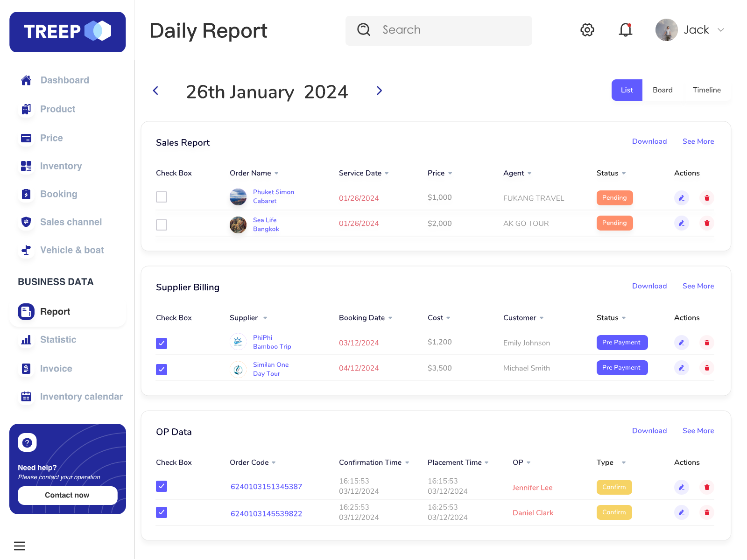Switch to List view
Viewport: 747px width, 560px height.
pyautogui.click(x=627, y=90)
